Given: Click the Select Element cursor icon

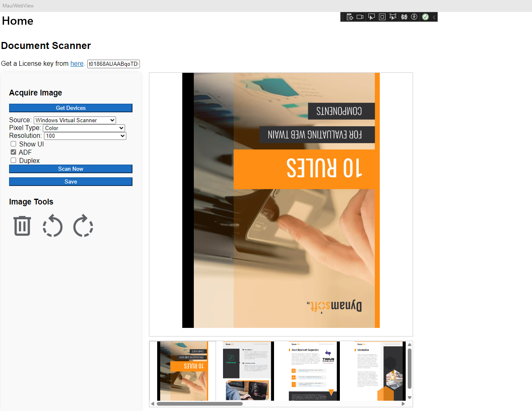Looking at the screenshot, I should coord(372,17).
